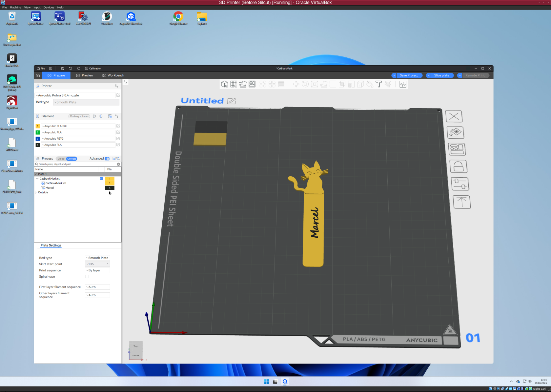Click the Save Project button
The width and height of the screenshot is (551, 392).
coord(408,75)
